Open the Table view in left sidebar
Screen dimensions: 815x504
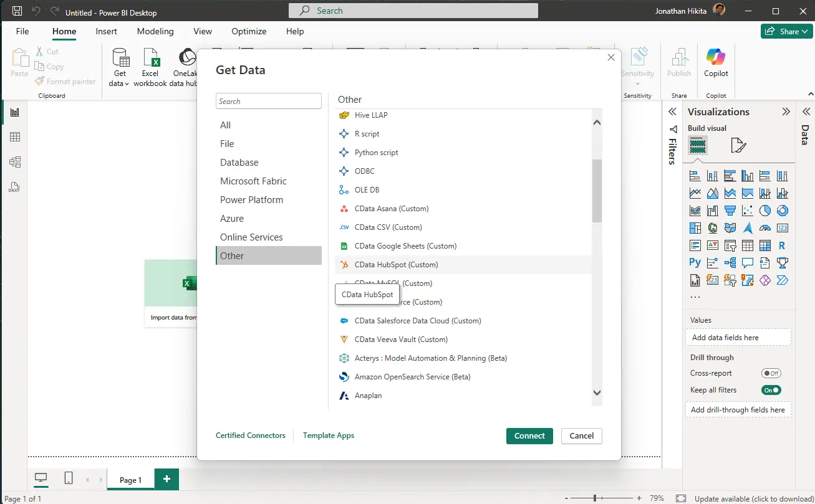click(15, 137)
